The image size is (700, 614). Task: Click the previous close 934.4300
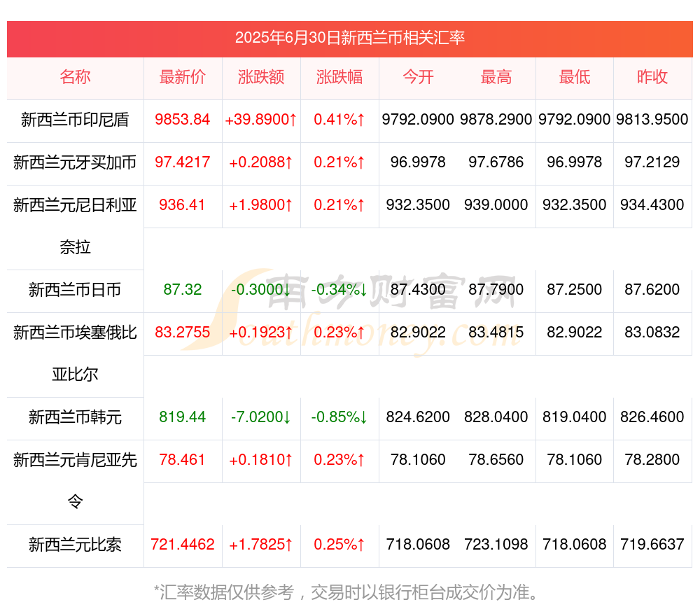(652, 205)
